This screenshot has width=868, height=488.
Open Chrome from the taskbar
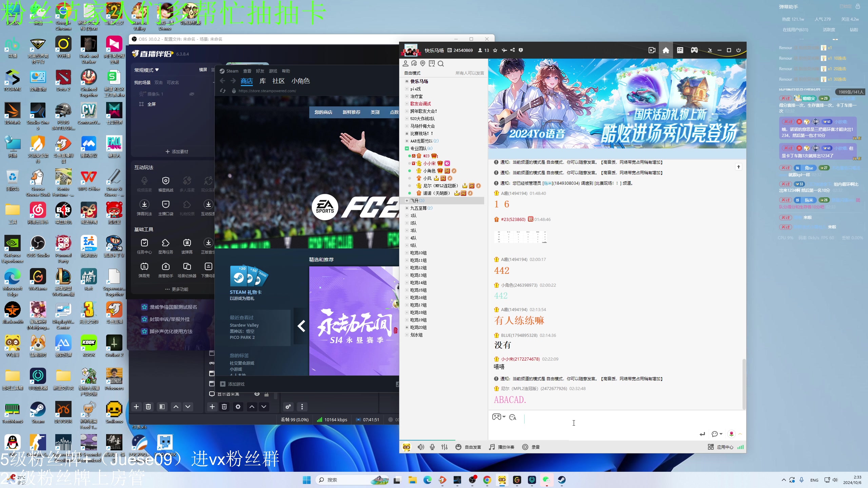487,480
